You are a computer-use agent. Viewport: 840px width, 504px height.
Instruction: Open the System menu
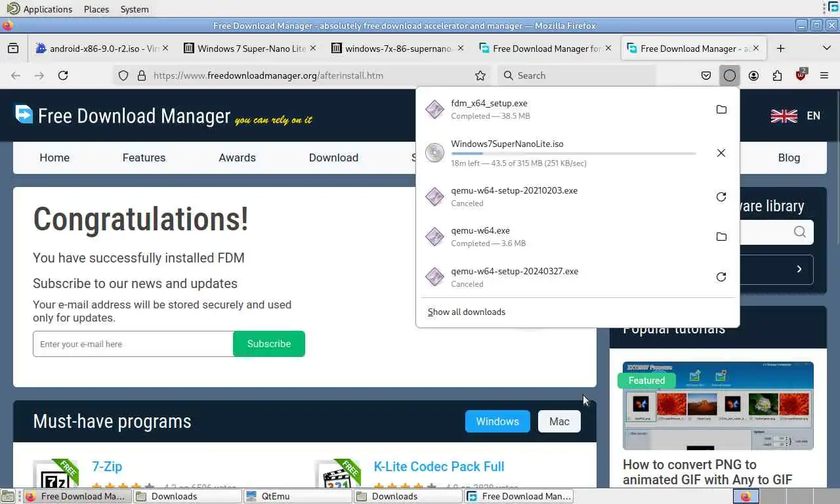[135, 9]
